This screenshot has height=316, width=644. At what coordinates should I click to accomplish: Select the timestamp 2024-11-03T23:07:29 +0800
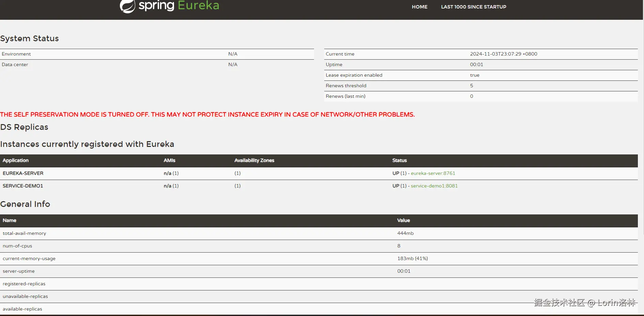[x=504, y=54]
